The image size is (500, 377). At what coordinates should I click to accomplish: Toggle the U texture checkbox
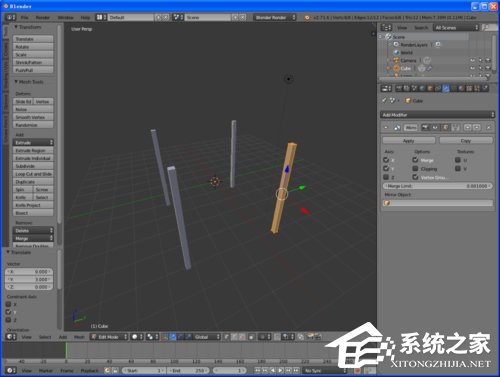tap(458, 160)
